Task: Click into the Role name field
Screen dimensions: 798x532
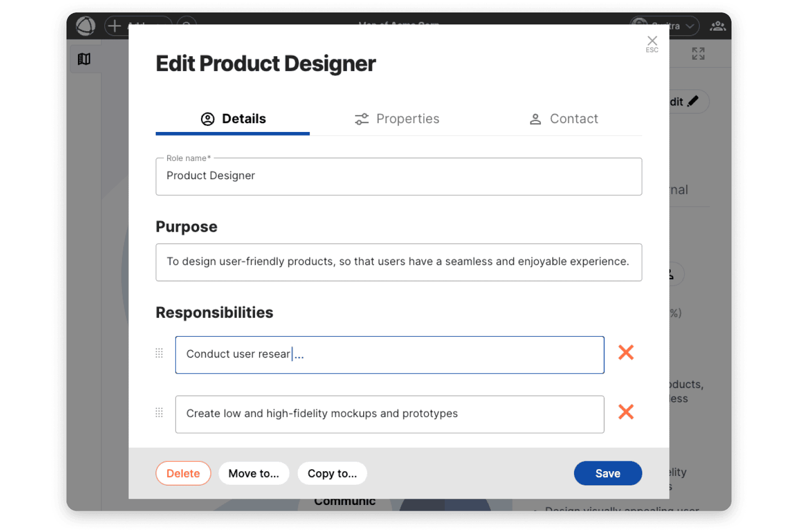Action: pyautogui.click(x=398, y=176)
